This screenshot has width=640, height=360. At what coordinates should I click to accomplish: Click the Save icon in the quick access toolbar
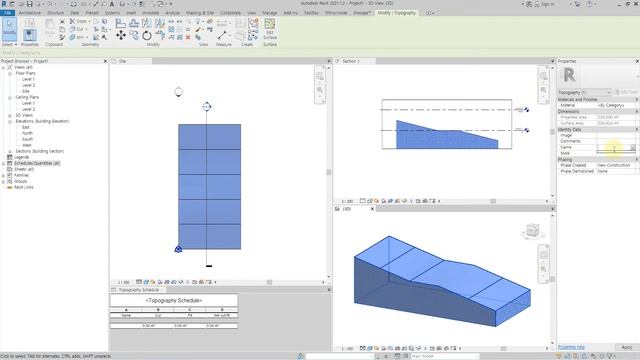click(29, 4)
